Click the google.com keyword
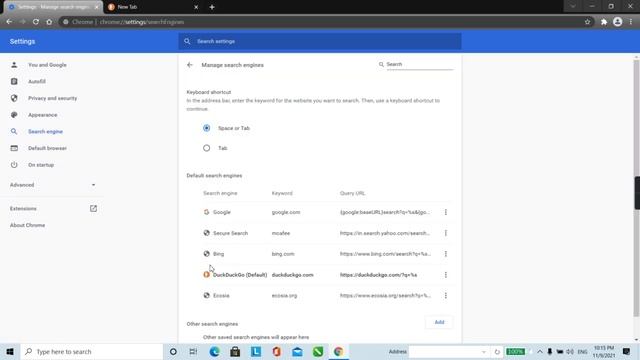The height and width of the screenshot is (360, 640). click(x=286, y=212)
